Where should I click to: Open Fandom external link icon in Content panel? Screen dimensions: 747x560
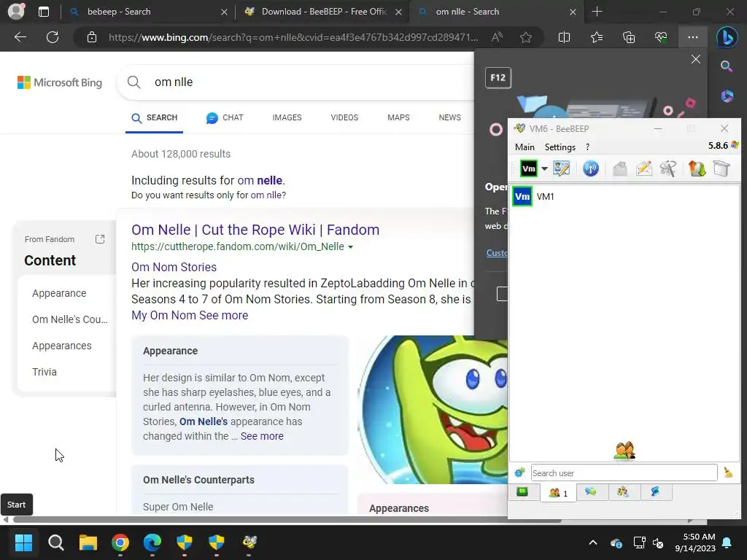pos(100,239)
